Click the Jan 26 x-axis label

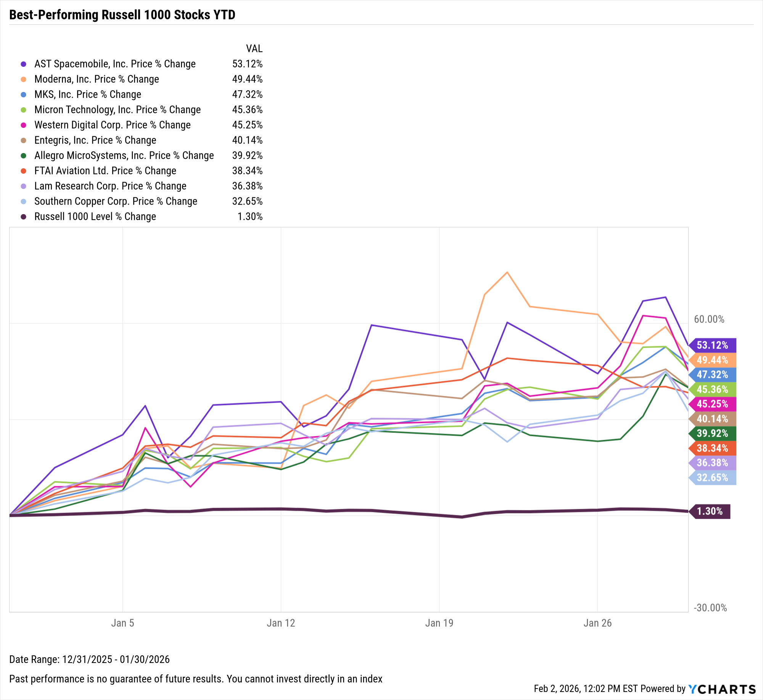[x=597, y=623]
